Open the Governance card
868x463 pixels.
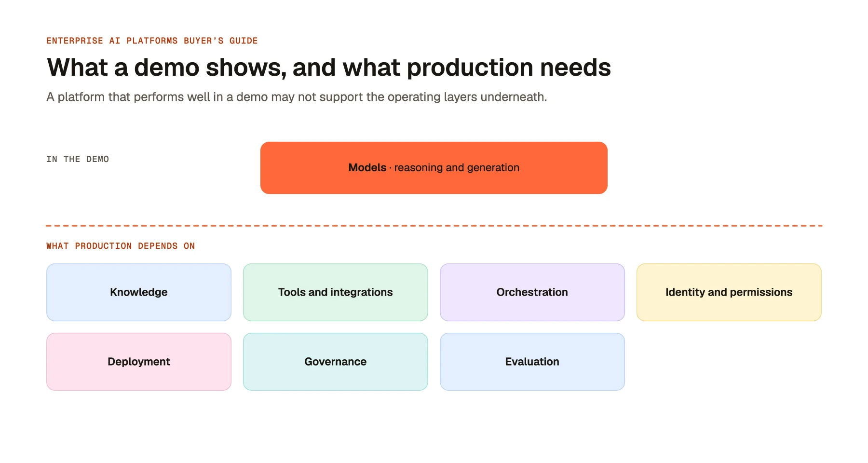click(x=336, y=362)
